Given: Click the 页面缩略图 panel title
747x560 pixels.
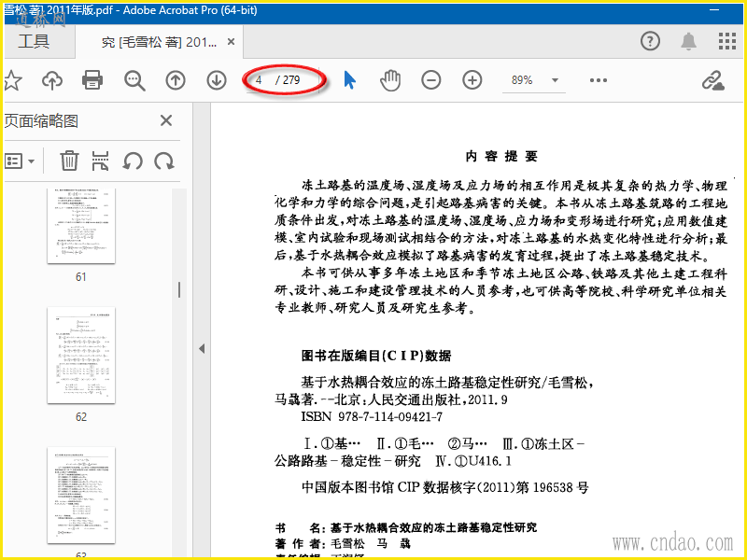Looking at the screenshot, I should pos(41,121).
